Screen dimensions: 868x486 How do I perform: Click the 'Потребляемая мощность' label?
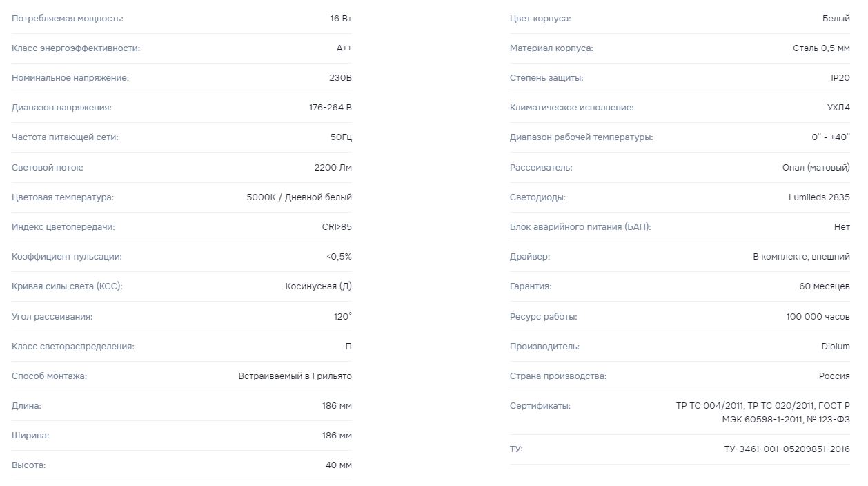tap(68, 19)
